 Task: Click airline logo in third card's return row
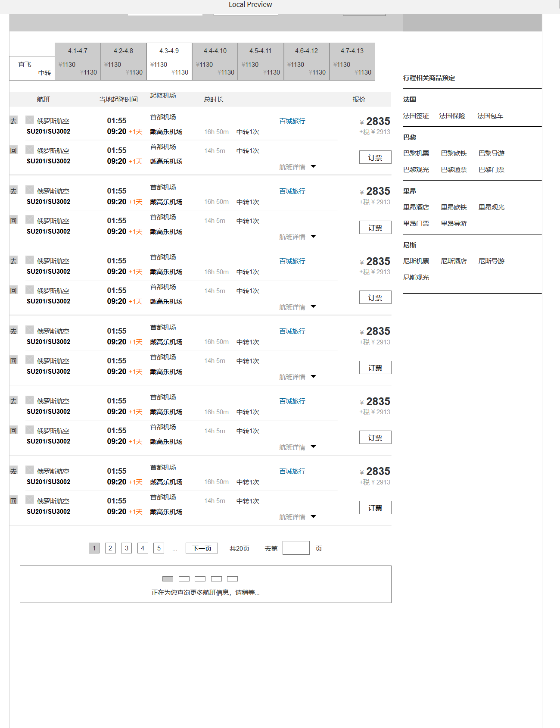pos(30,290)
